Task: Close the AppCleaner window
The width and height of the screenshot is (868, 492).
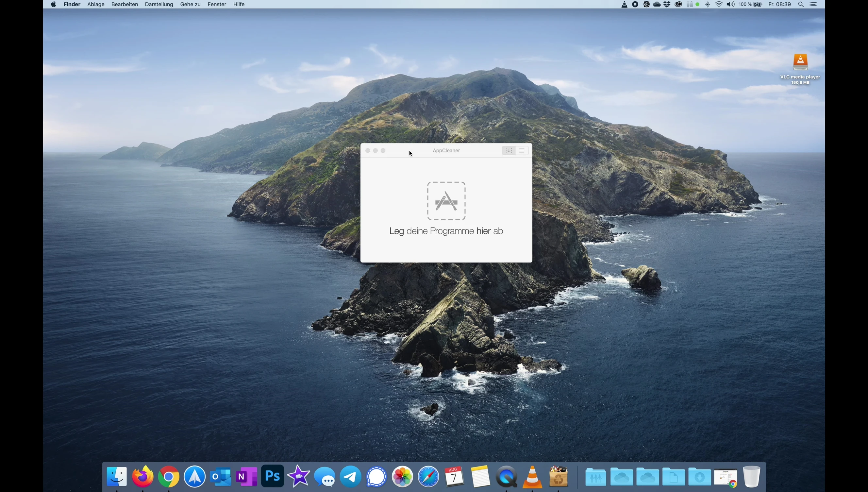Action: tap(368, 150)
